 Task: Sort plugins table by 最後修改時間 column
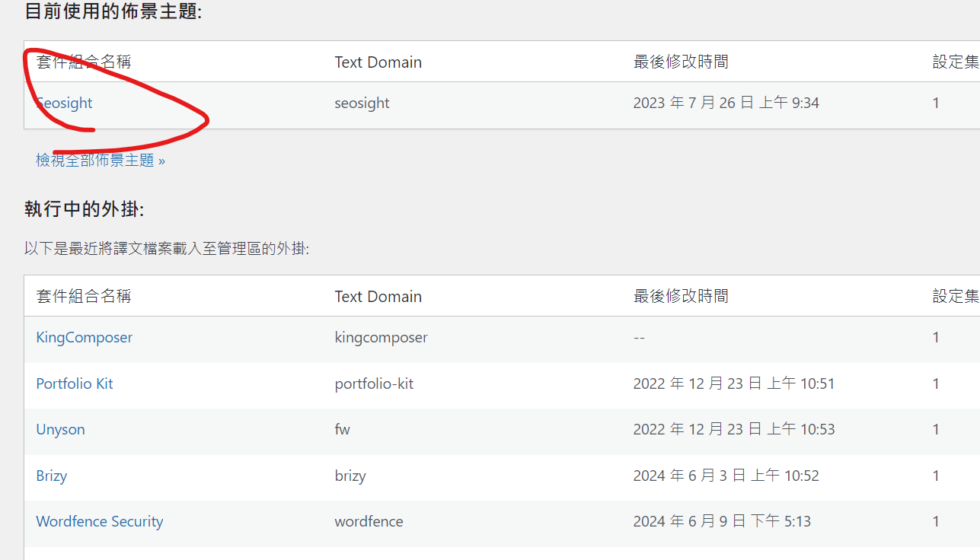point(681,296)
